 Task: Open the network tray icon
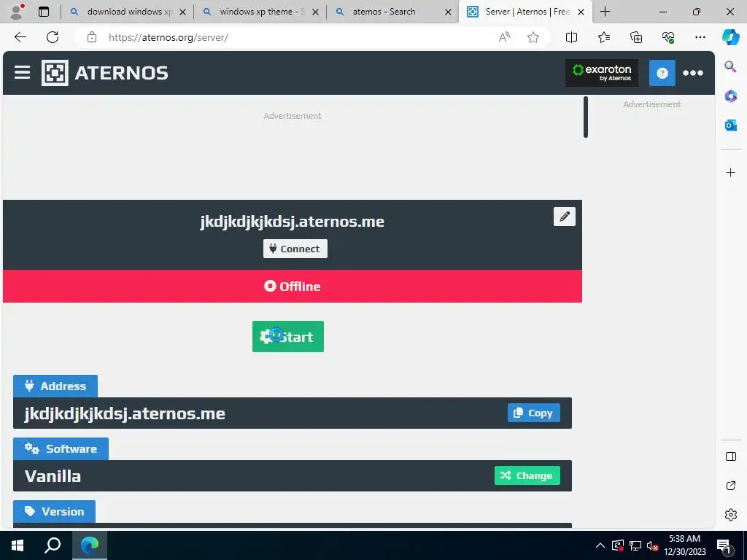click(x=635, y=545)
